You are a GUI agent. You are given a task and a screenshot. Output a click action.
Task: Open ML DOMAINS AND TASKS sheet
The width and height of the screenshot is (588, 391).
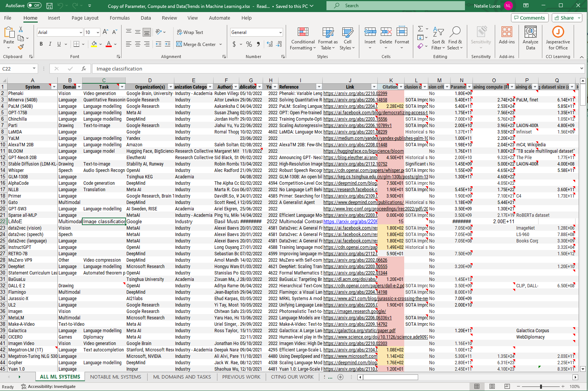pyautogui.click(x=182, y=377)
